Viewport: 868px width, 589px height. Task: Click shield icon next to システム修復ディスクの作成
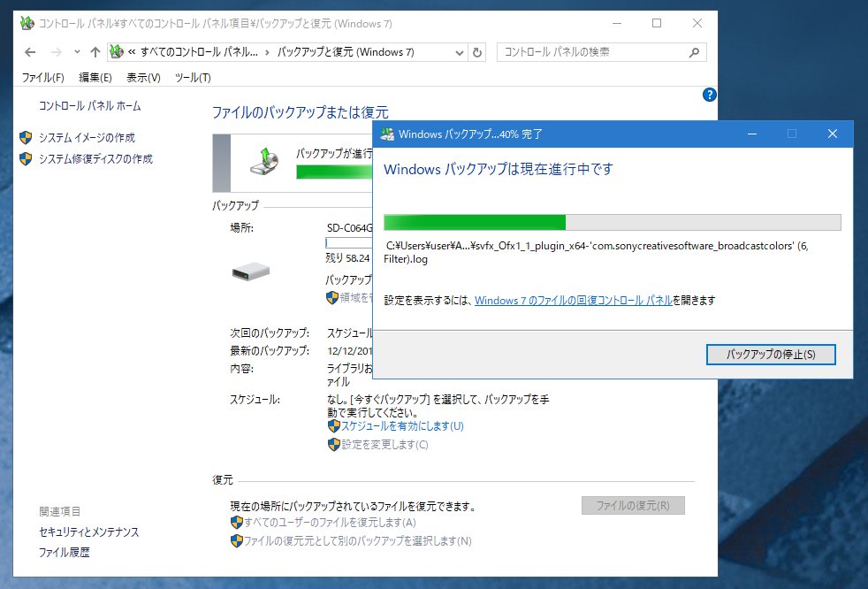(x=26, y=159)
